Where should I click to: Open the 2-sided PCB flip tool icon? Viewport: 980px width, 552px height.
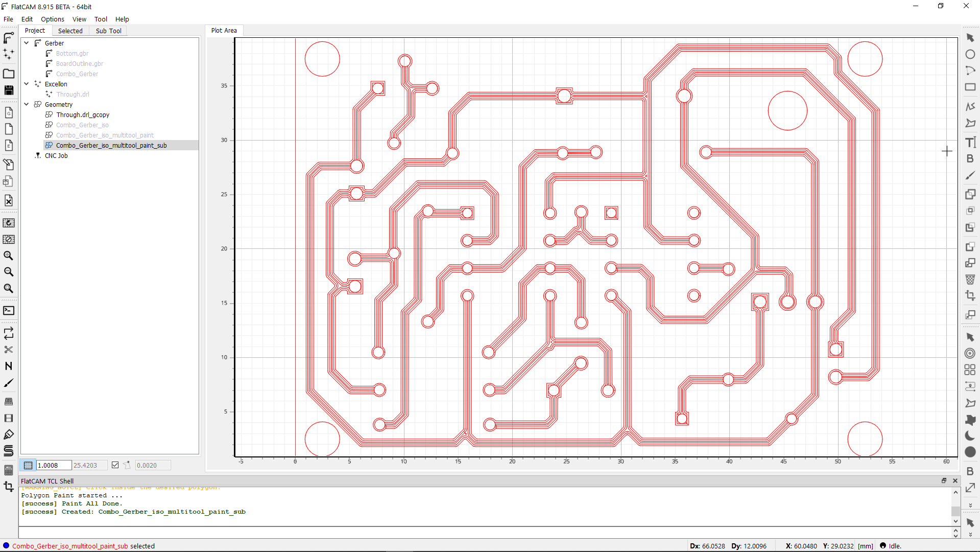[9, 333]
